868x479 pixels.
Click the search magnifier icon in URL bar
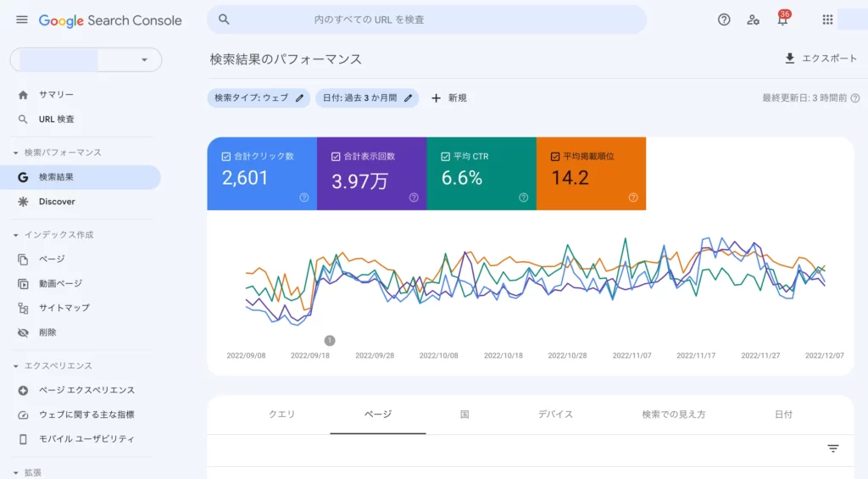pyautogui.click(x=224, y=19)
